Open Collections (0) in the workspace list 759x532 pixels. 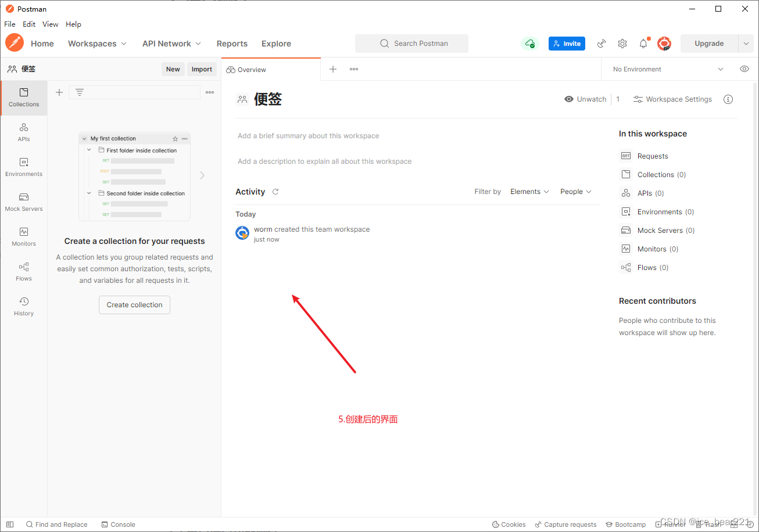pos(653,175)
